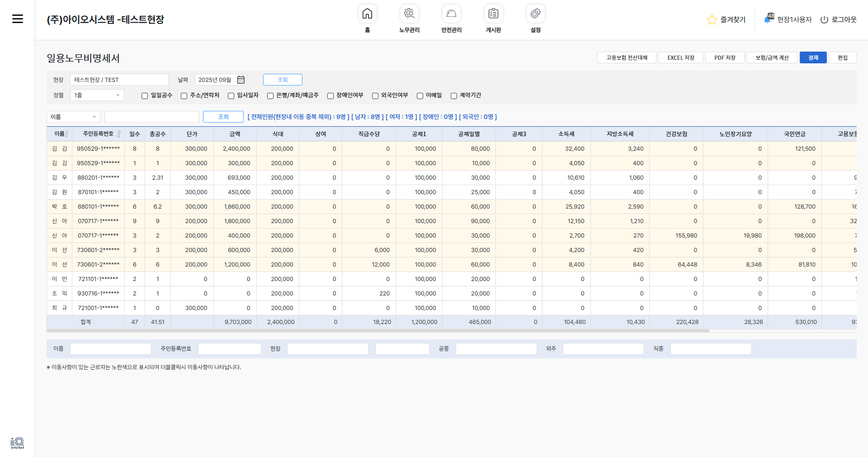Open the hamburger menu

18,19
